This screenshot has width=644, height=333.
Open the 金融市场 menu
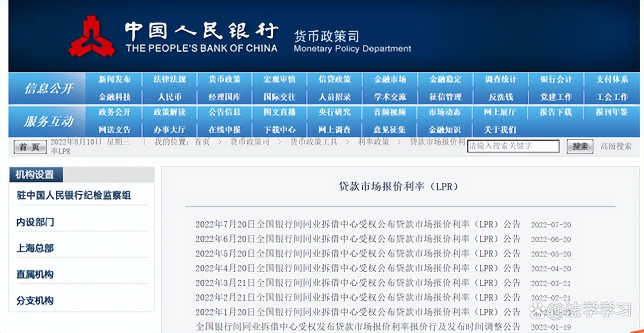[390, 79]
